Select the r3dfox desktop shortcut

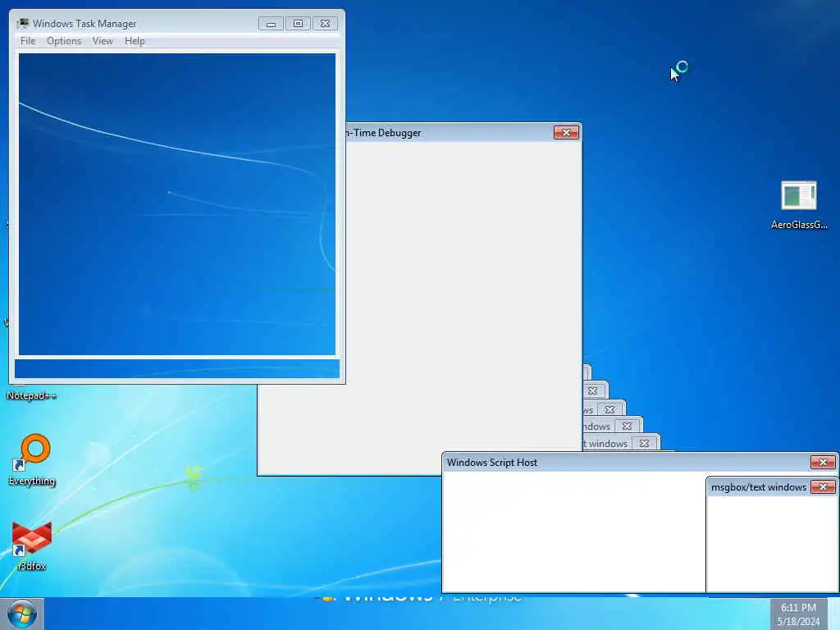coord(32,546)
